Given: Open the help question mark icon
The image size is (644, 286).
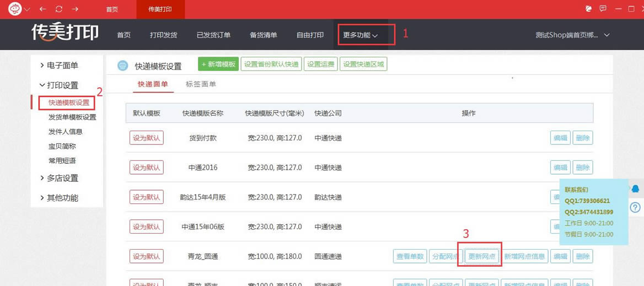Looking at the screenshot, I should point(635,207).
